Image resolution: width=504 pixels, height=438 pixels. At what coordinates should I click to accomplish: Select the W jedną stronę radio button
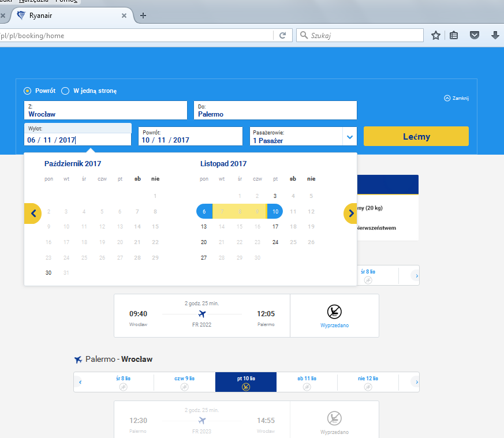(x=65, y=91)
